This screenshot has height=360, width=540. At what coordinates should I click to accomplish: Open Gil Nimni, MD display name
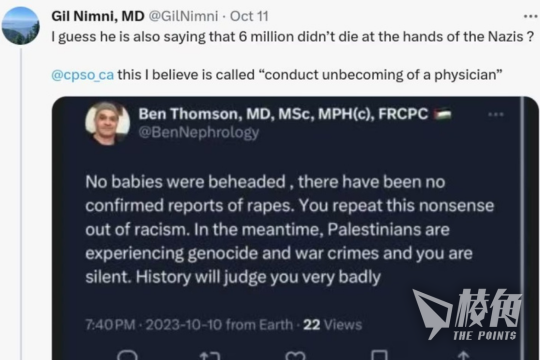click(x=98, y=16)
